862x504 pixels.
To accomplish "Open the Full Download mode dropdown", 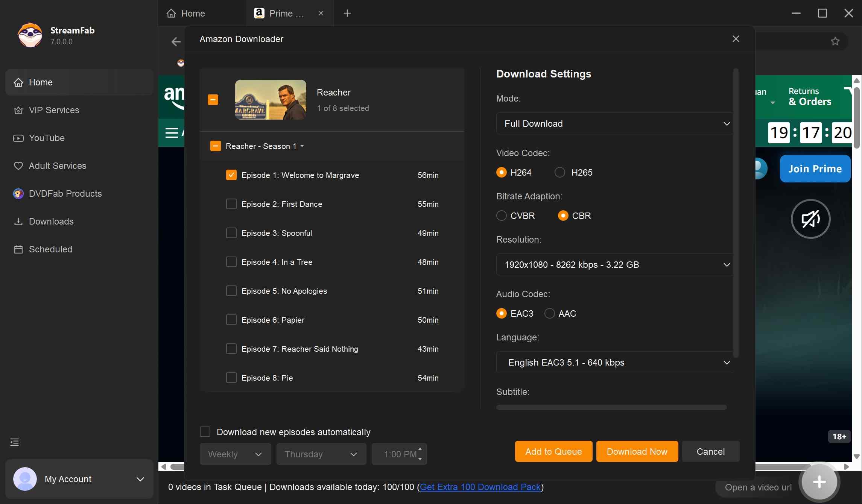I will tap(614, 123).
